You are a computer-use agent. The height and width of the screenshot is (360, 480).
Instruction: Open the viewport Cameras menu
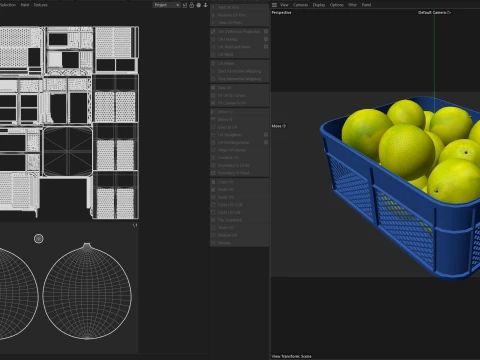pos(300,5)
